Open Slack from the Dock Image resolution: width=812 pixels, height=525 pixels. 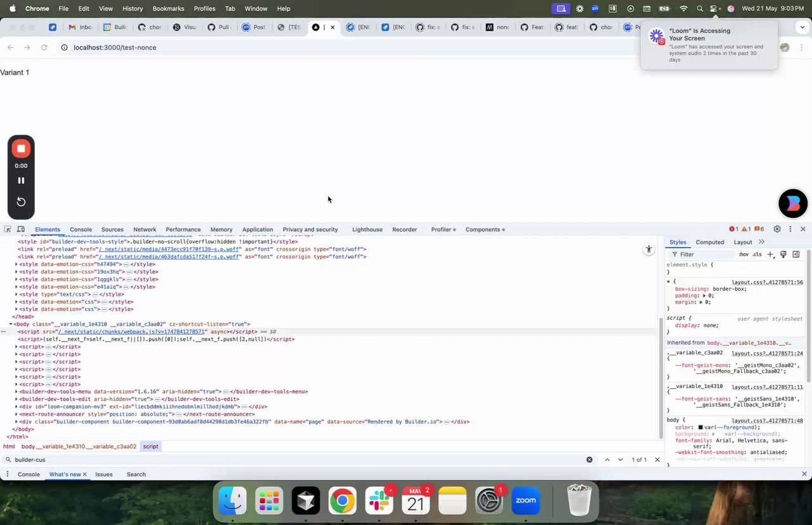[x=379, y=502]
